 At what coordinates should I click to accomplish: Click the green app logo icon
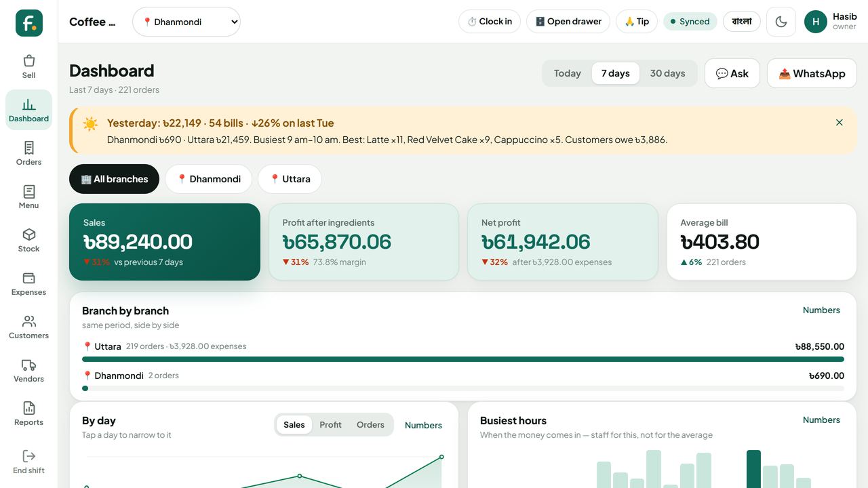(x=29, y=23)
